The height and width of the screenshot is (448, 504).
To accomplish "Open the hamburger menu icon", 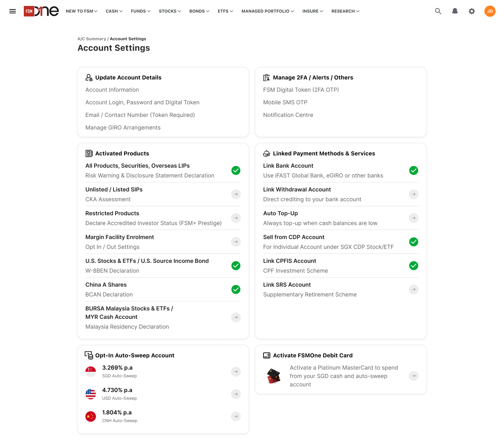I will (x=13, y=11).
